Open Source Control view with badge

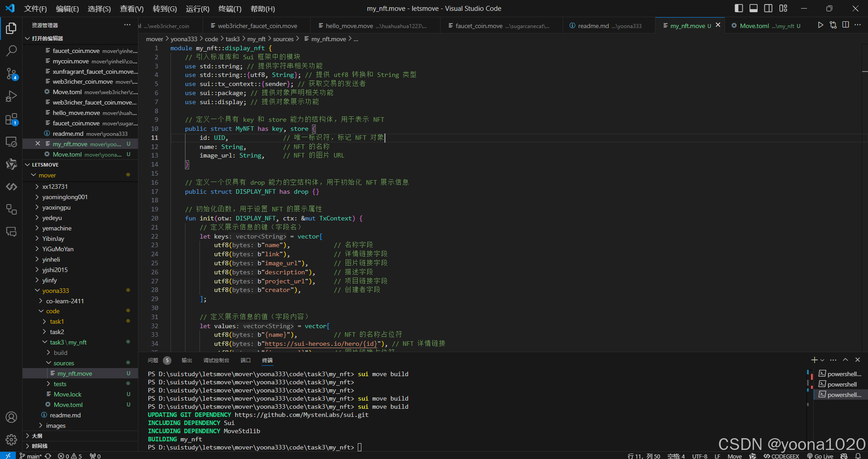click(11, 73)
